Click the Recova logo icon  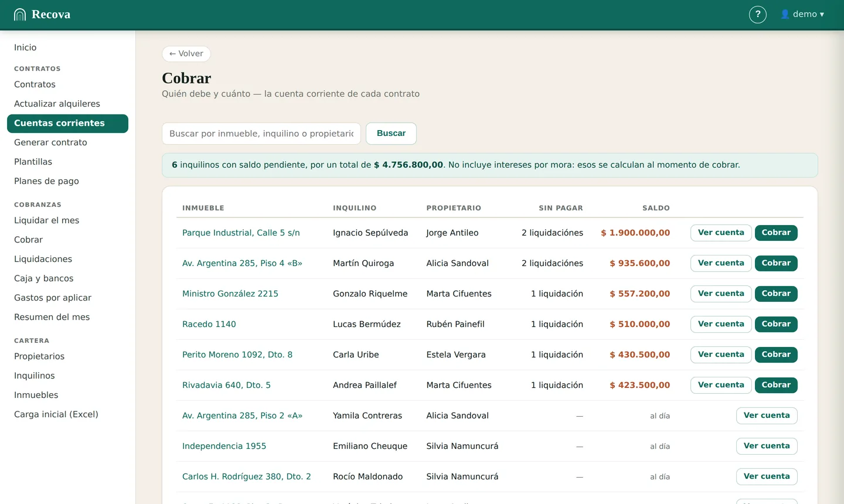pos(20,15)
